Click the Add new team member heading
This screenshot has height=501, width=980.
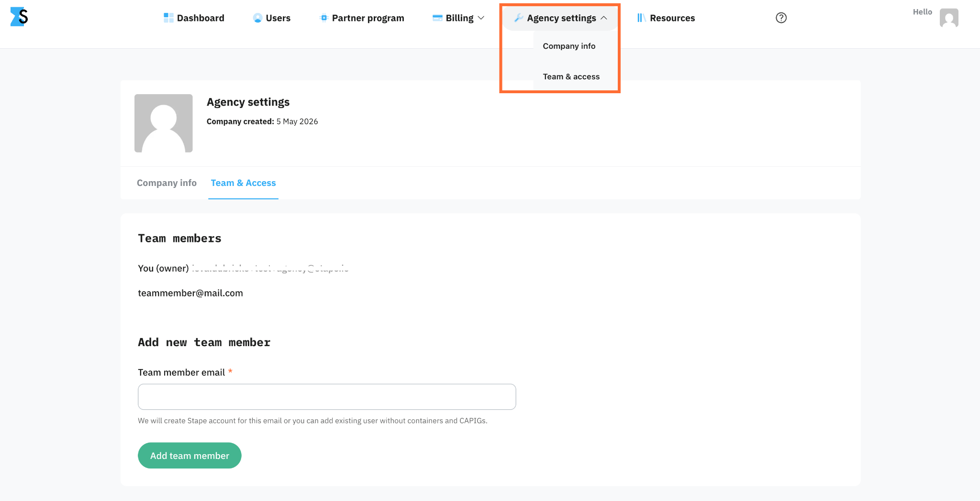point(204,342)
